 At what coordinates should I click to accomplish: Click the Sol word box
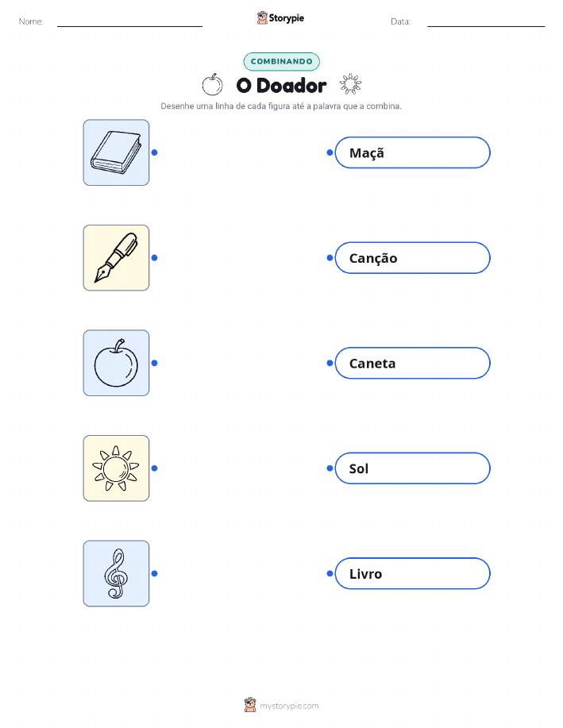tap(412, 468)
